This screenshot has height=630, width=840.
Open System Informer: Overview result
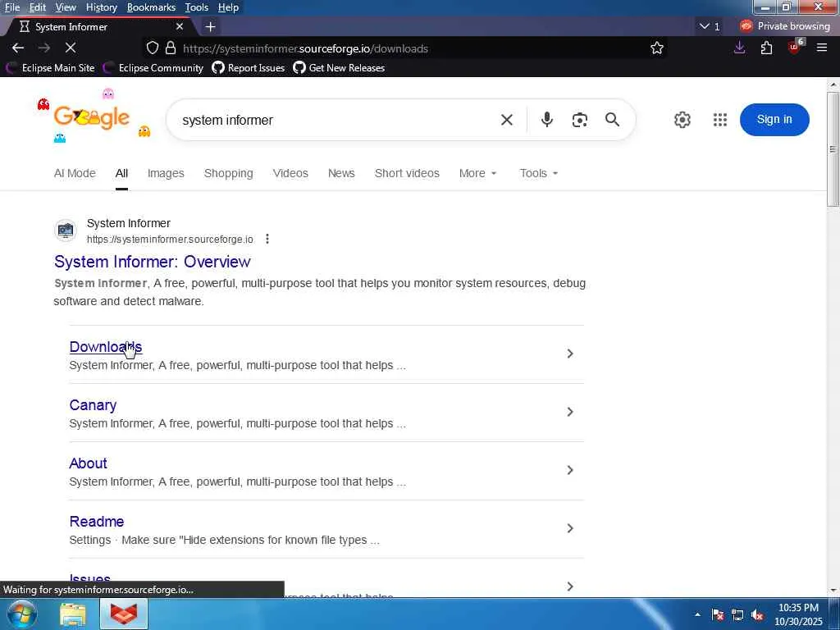point(152,262)
